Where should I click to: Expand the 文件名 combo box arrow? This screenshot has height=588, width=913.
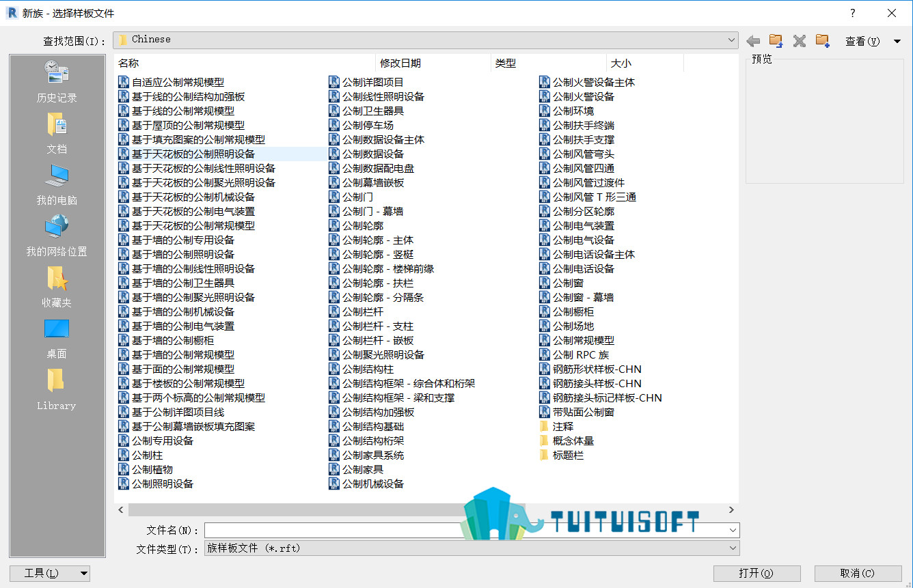point(733,530)
